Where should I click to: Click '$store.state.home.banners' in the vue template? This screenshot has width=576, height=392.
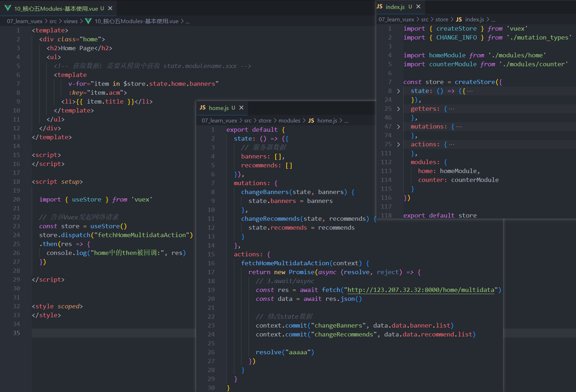(x=169, y=84)
